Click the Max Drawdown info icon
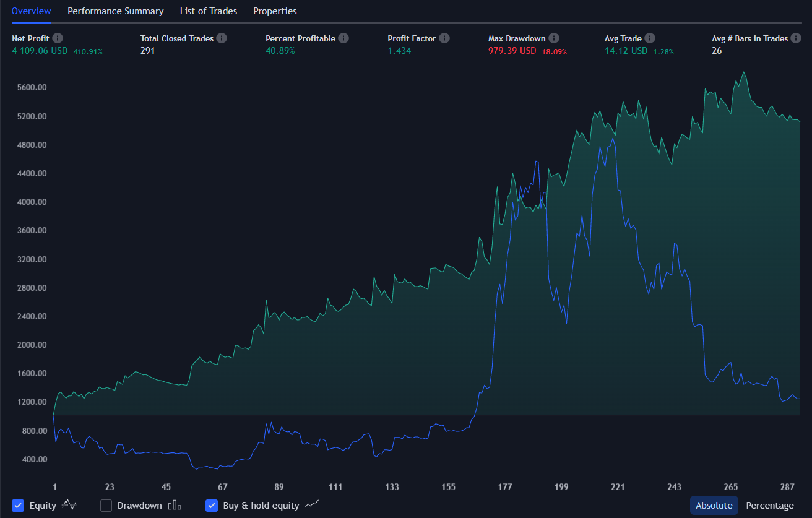The width and height of the screenshot is (812, 518). click(x=554, y=38)
